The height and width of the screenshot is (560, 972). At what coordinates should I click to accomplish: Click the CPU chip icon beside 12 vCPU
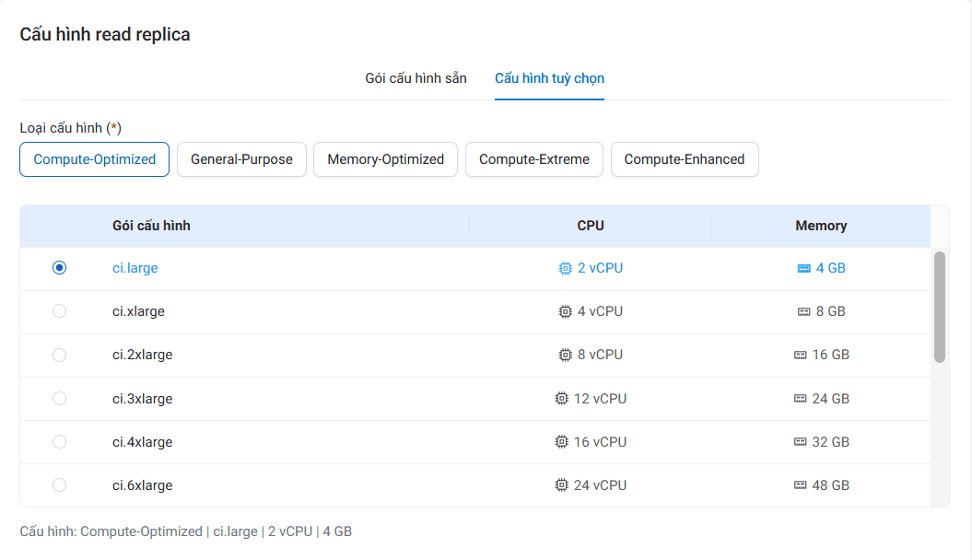[561, 398]
